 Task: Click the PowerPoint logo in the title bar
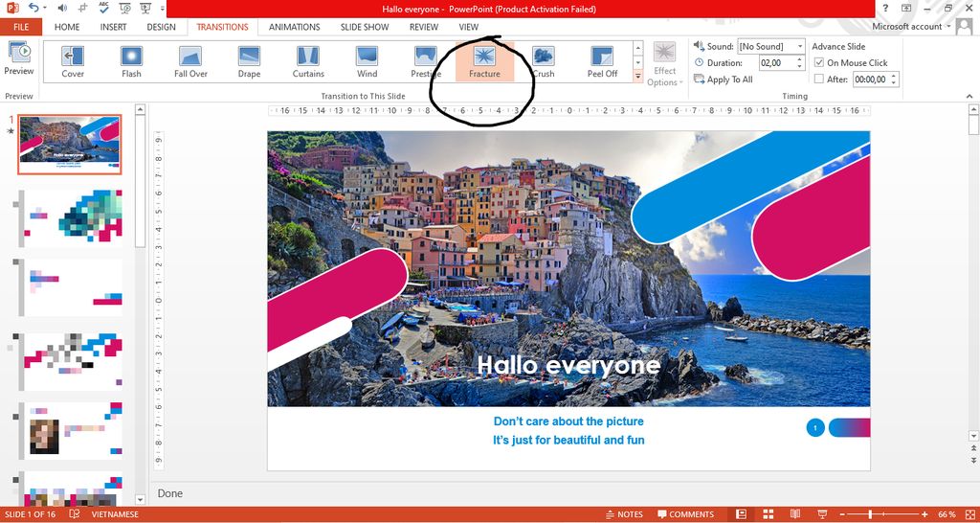click(11, 8)
